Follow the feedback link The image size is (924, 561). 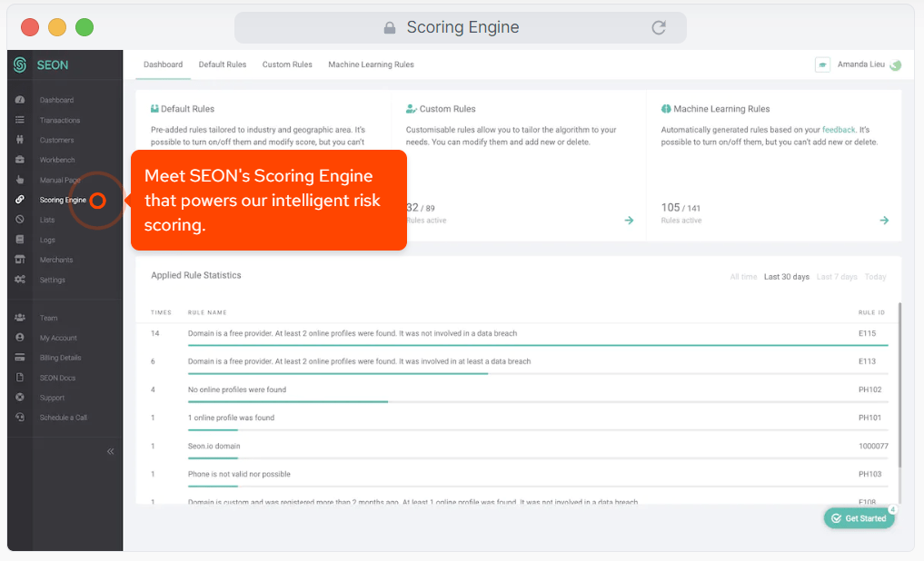pyautogui.click(x=839, y=130)
